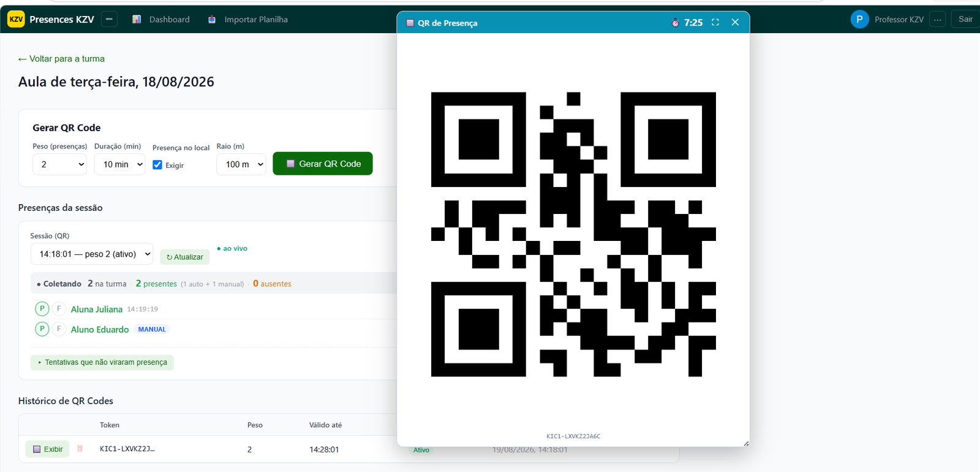Click the collapse button beside Presences KZV
980x472 pixels.
tap(109, 19)
